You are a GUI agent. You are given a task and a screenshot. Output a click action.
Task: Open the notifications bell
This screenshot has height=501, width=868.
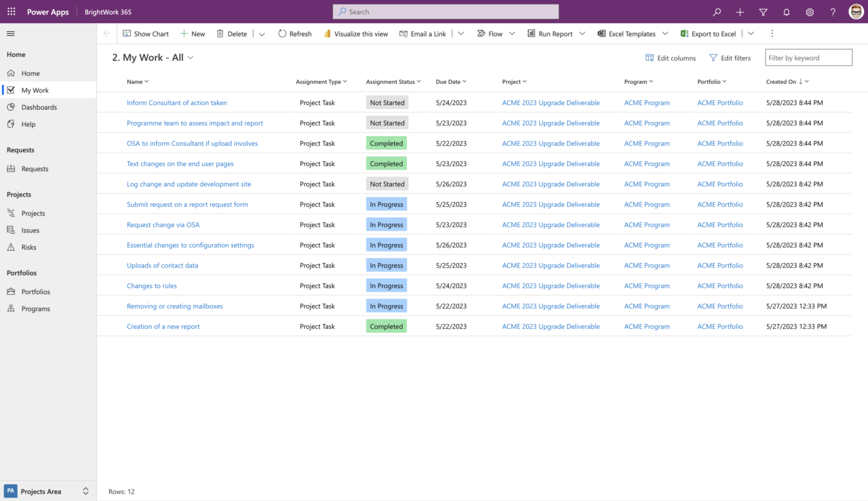point(787,12)
